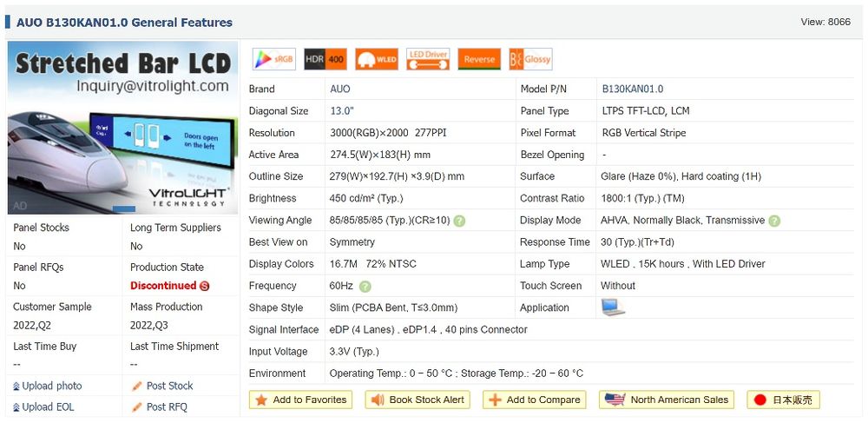Click the Glossy surface badge
868x423 pixels.
[530, 59]
